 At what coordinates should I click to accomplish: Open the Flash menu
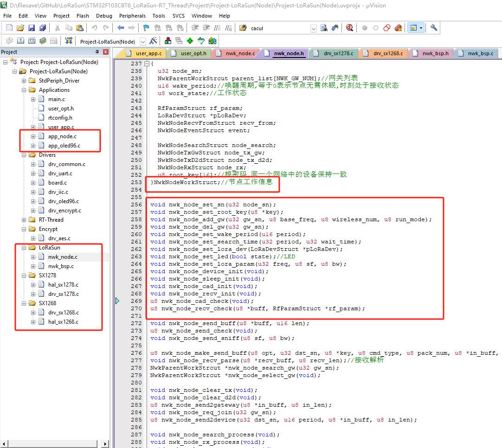tap(83, 16)
